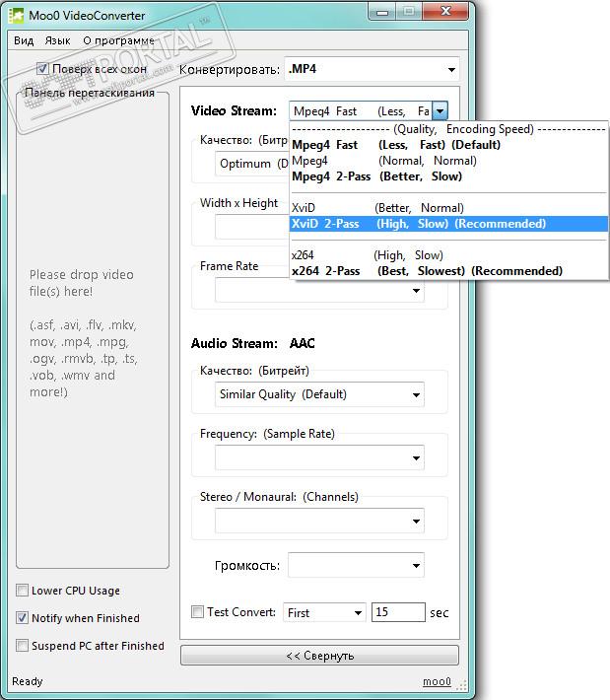Select x264 (High, Slow) option
The width and height of the screenshot is (610, 700).
449,255
